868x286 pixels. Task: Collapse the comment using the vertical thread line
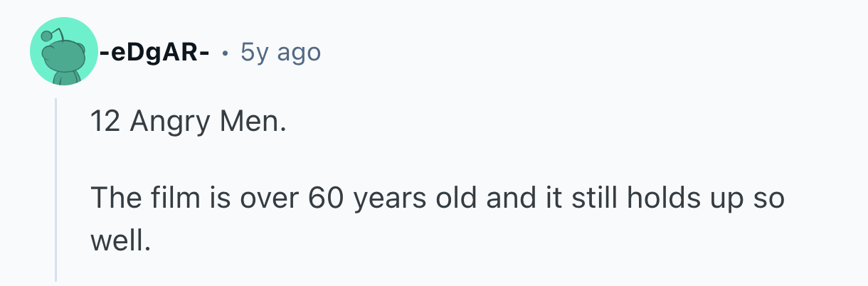coord(56,189)
